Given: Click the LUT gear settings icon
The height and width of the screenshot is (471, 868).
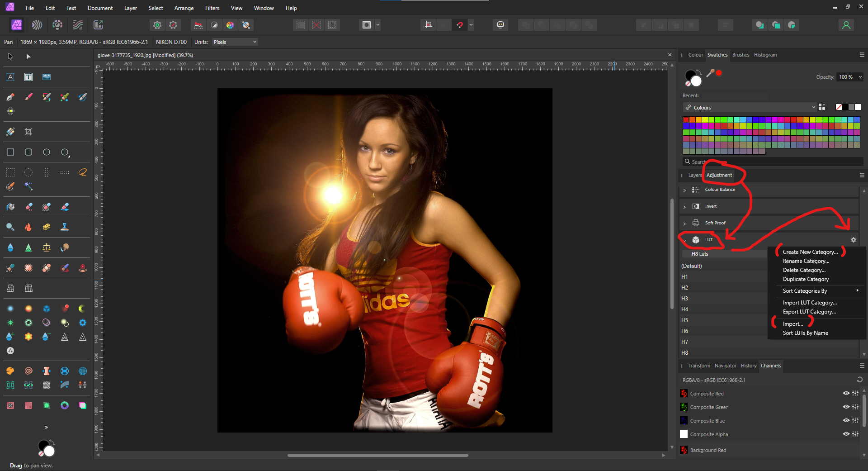Looking at the screenshot, I should 854,240.
